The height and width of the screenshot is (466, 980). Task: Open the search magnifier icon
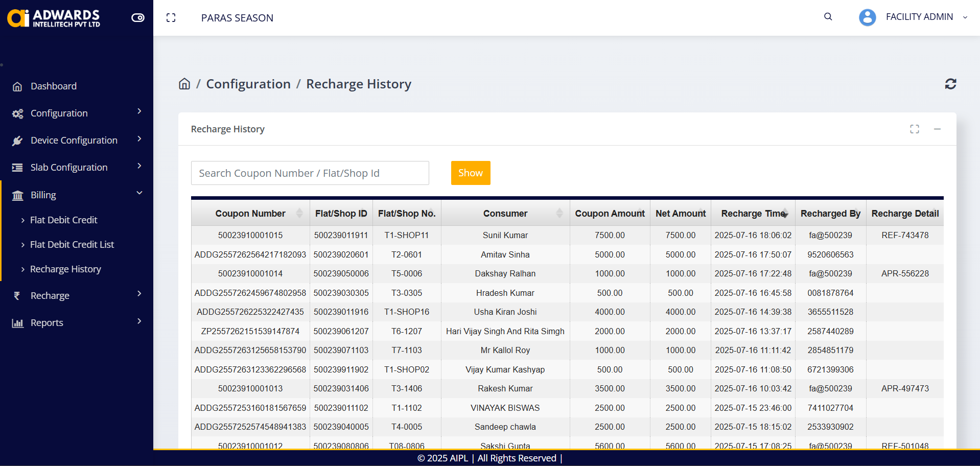pyautogui.click(x=828, y=17)
